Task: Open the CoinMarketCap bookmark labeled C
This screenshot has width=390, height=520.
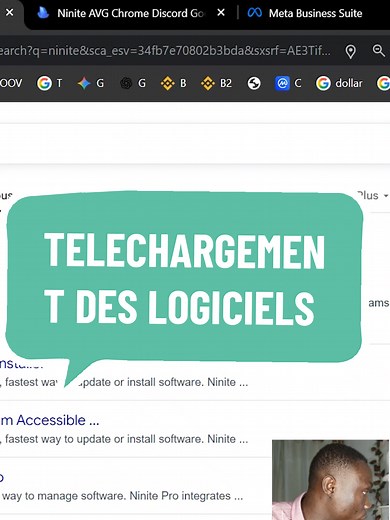Action: point(288,83)
